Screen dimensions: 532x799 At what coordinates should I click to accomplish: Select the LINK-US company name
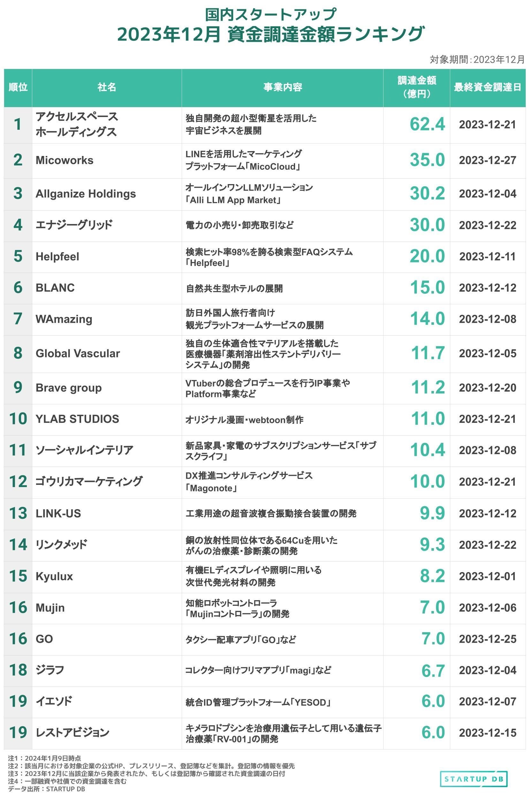pos(58,513)
